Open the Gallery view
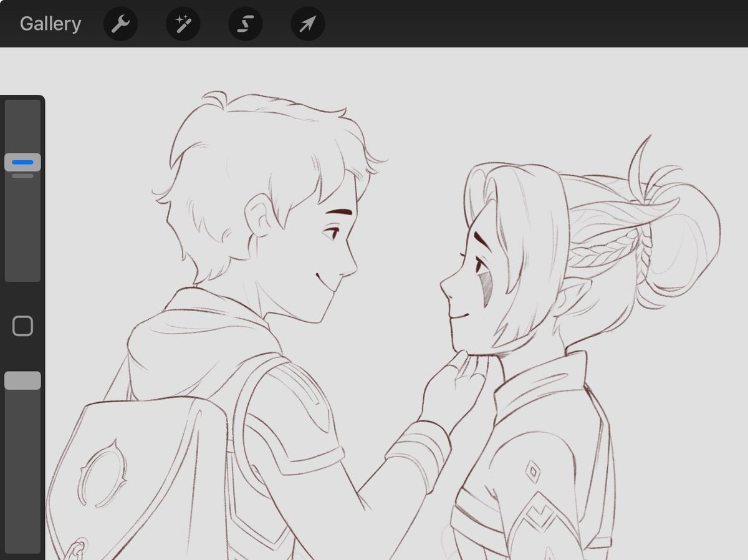This screenshot has height=560, width=748. coord(50,24)
